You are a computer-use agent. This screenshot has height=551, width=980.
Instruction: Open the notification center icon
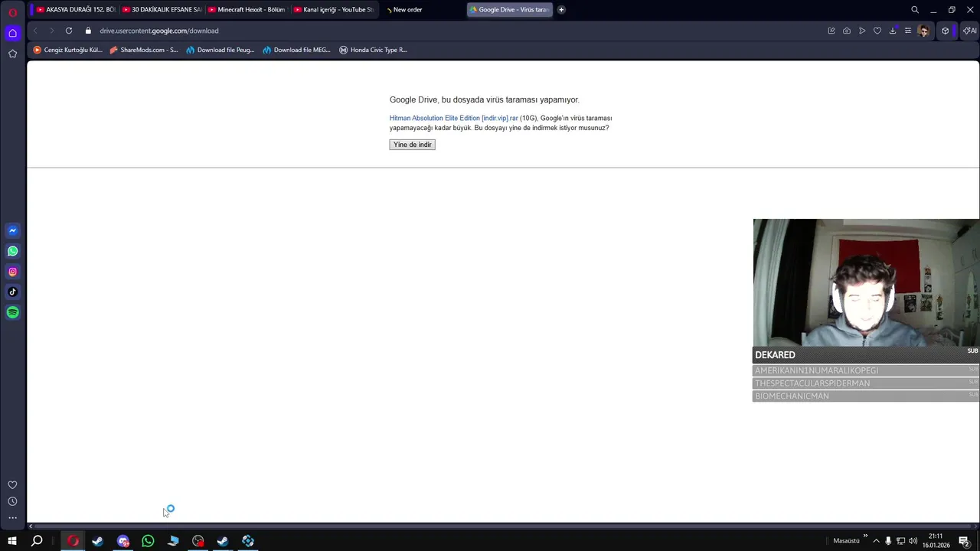[964, 542]
